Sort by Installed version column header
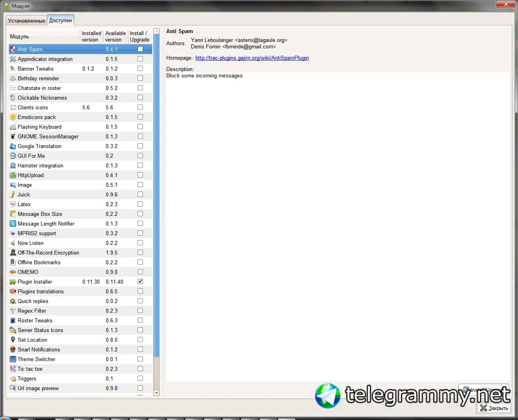 pos(92,36)
